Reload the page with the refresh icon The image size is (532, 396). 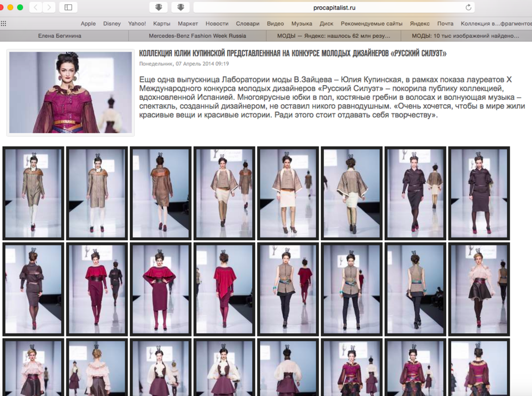468,7
